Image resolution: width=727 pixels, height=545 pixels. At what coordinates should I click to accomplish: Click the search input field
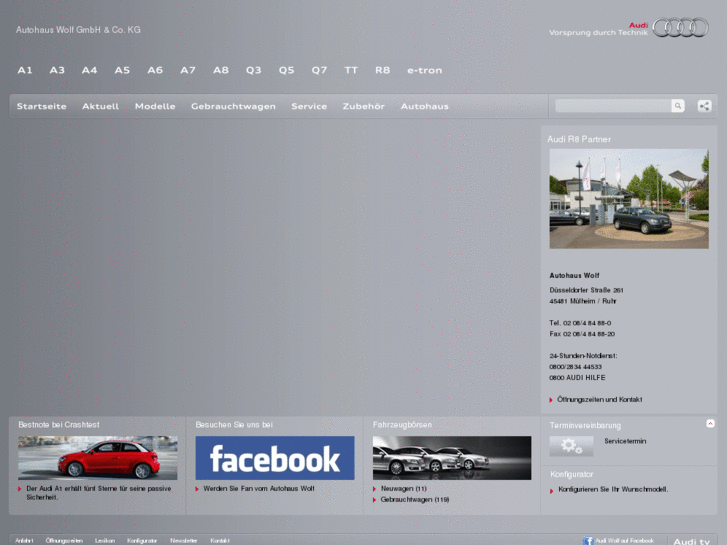pos(613,106)
